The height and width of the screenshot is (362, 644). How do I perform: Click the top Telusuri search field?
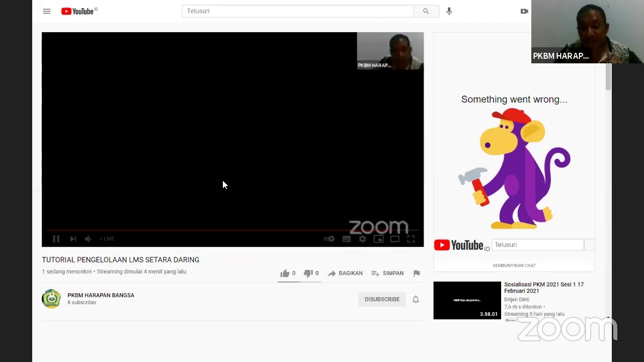click(297, 11)
